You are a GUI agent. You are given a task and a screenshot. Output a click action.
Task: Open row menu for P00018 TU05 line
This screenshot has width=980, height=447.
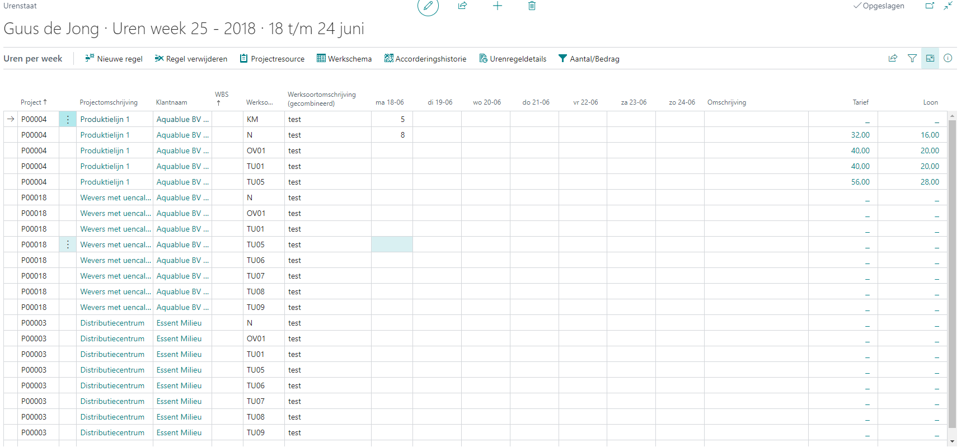click(68, 244)
